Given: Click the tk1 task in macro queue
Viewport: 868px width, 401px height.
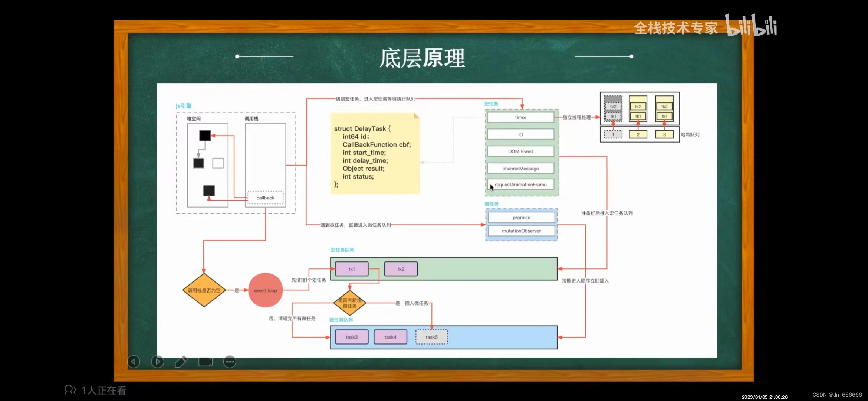Looking at the screenshot, I should (x=352, y=269).
